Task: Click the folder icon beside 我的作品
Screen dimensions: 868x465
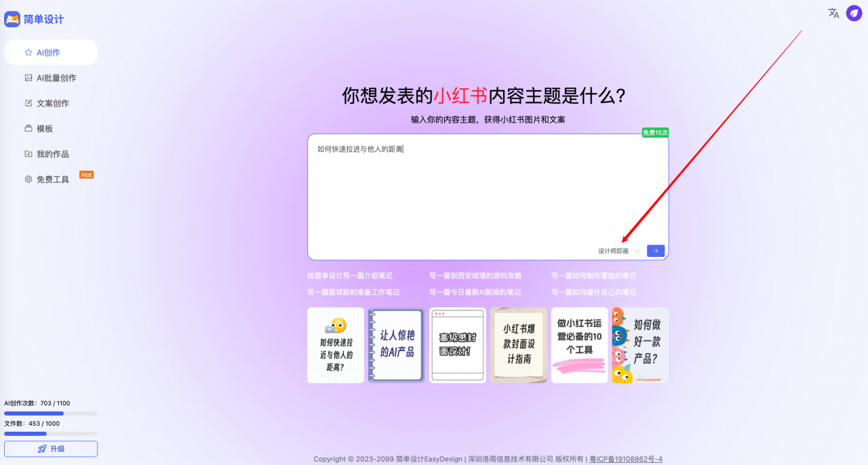Action: click(x=28, y=154)
